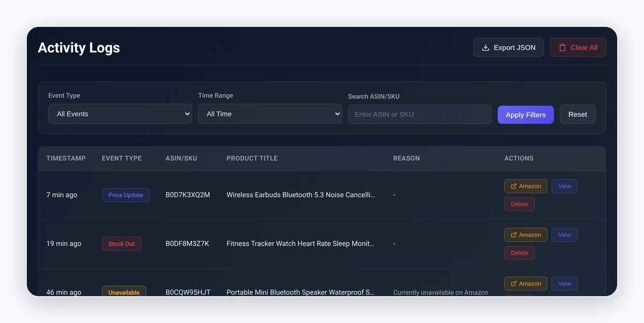This screenshot has height=323, width=644.
Task: Click the Unavailable badge
Action: point(124,292)
